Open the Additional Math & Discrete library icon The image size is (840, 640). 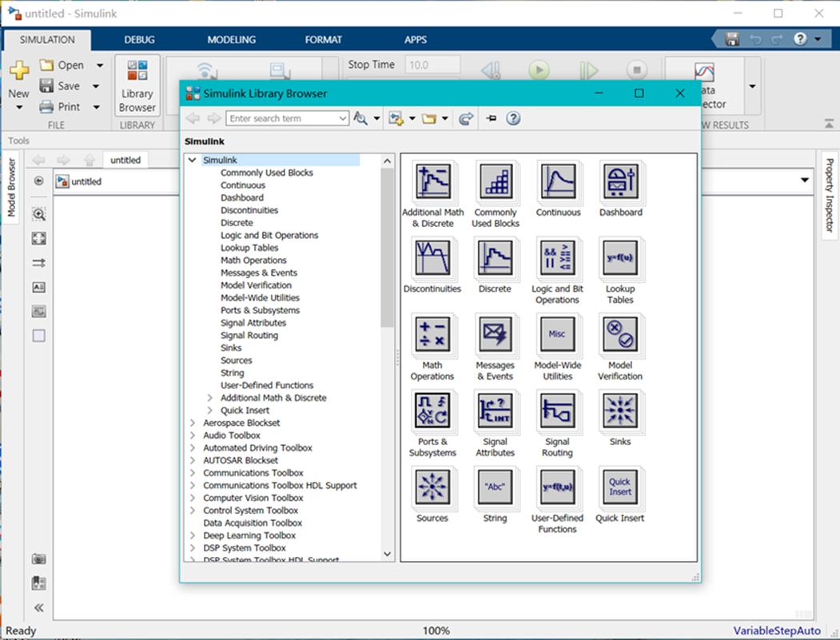click(433, 182)
